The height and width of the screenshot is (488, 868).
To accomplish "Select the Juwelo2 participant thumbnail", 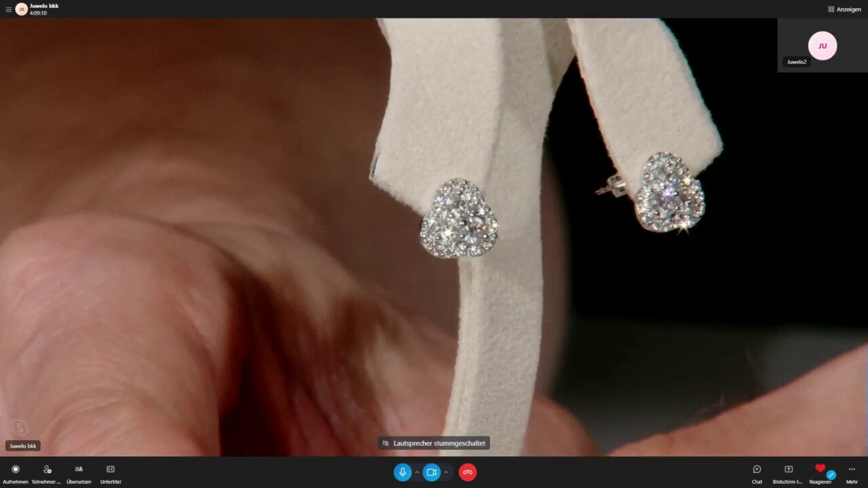I will coord(823,45).
